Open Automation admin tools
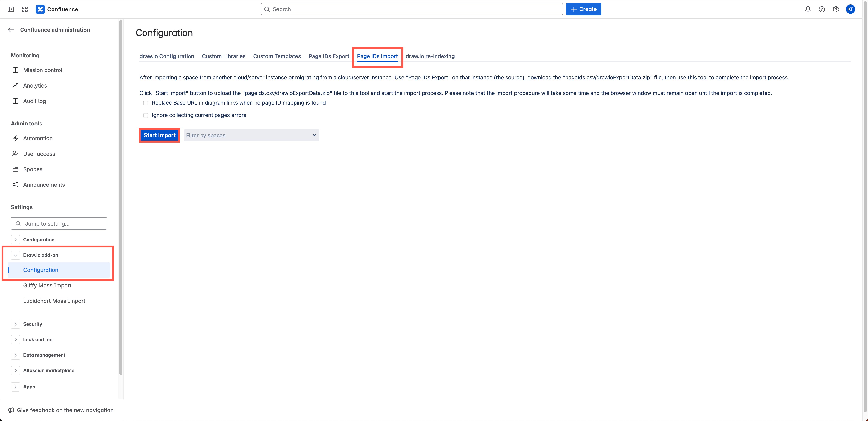 [x=38, y=138]
